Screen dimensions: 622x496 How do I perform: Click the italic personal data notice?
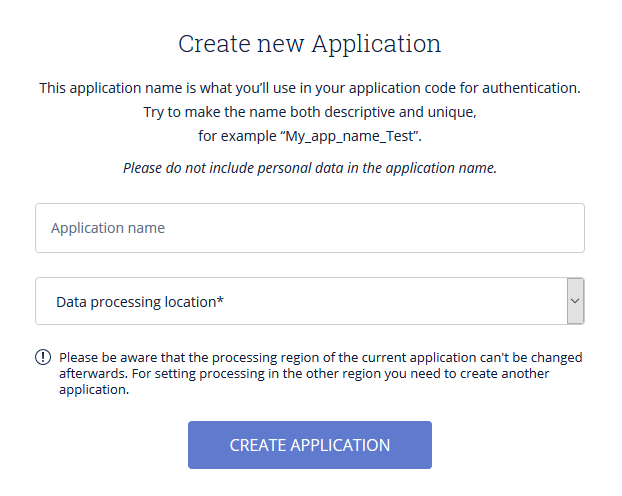(309, 168)
